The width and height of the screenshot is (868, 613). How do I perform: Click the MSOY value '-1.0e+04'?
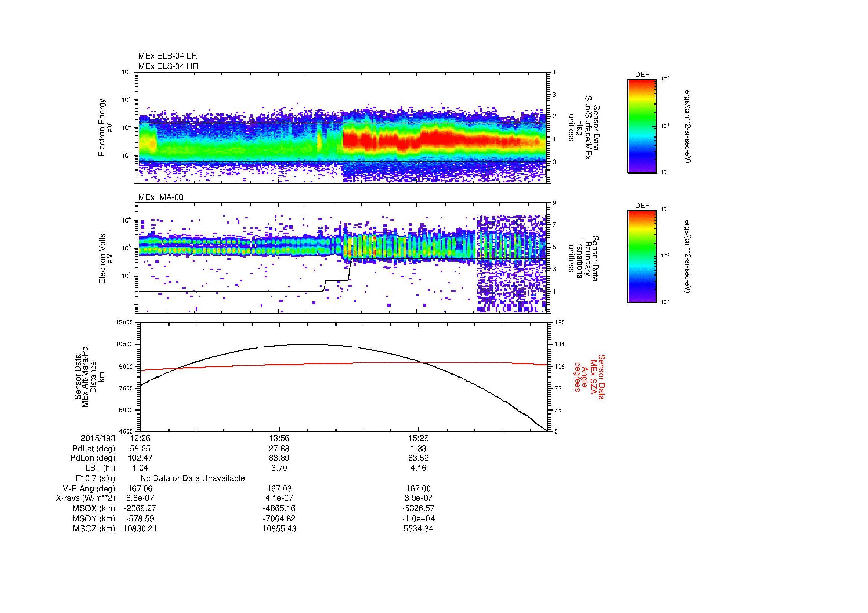coord(419,518)
